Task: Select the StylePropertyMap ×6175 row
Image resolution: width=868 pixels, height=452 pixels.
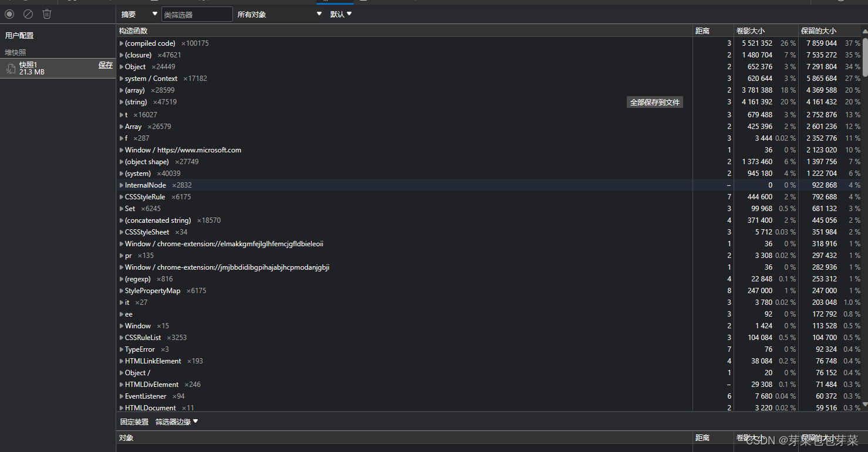Action: click(x=489, y=291)
